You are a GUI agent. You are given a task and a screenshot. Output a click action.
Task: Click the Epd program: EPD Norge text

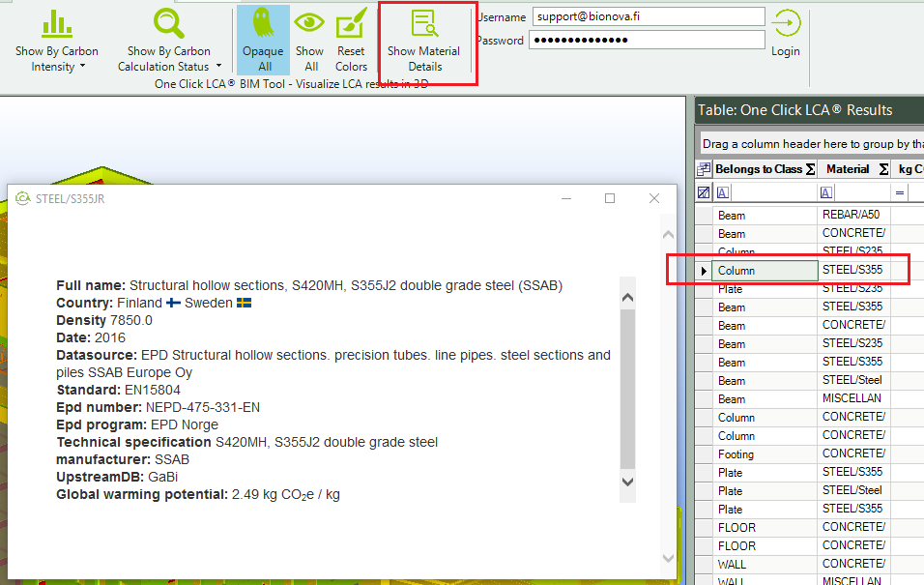137,424
